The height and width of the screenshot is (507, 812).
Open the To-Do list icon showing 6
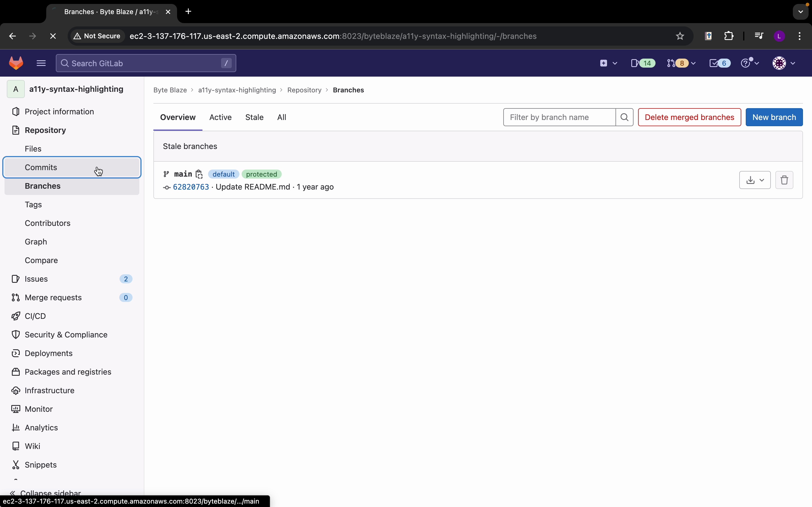(720, 63)
